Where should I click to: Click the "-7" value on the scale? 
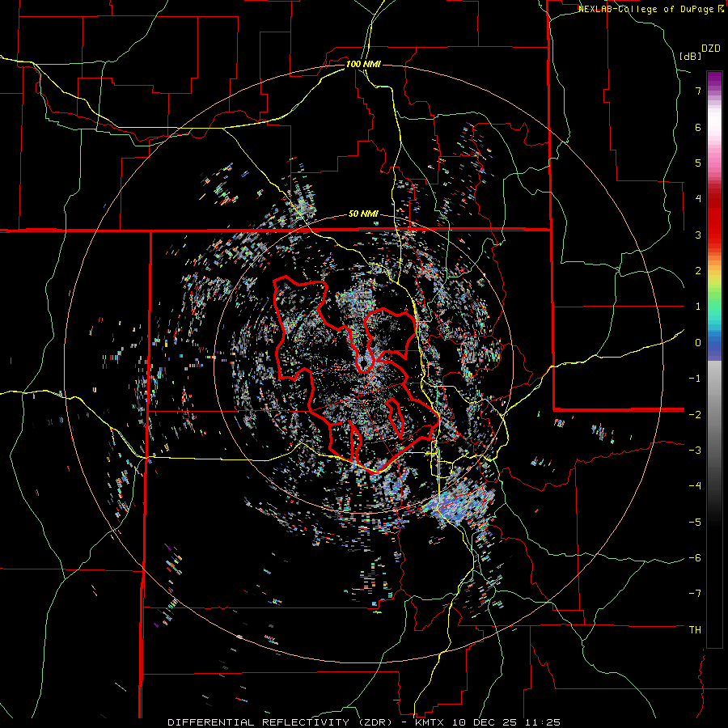pos(695,594)
